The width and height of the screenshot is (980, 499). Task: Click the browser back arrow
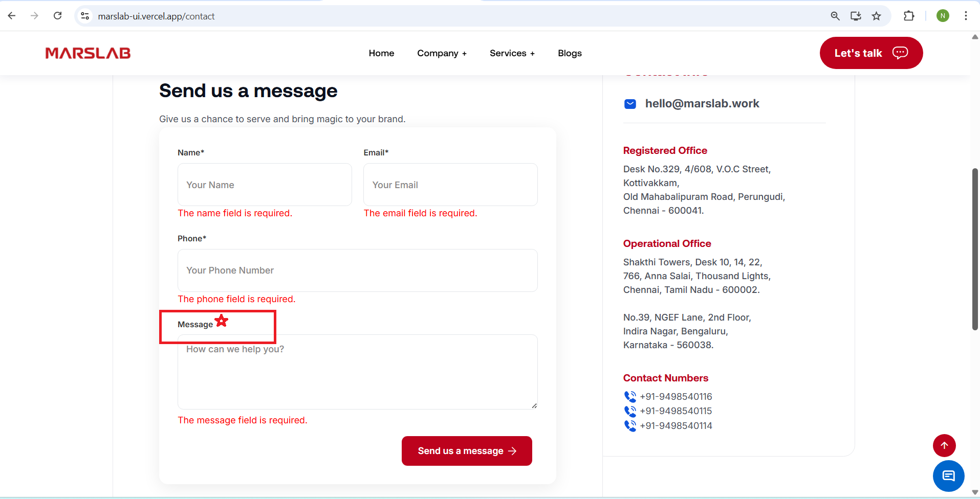[x=12, y=16]
